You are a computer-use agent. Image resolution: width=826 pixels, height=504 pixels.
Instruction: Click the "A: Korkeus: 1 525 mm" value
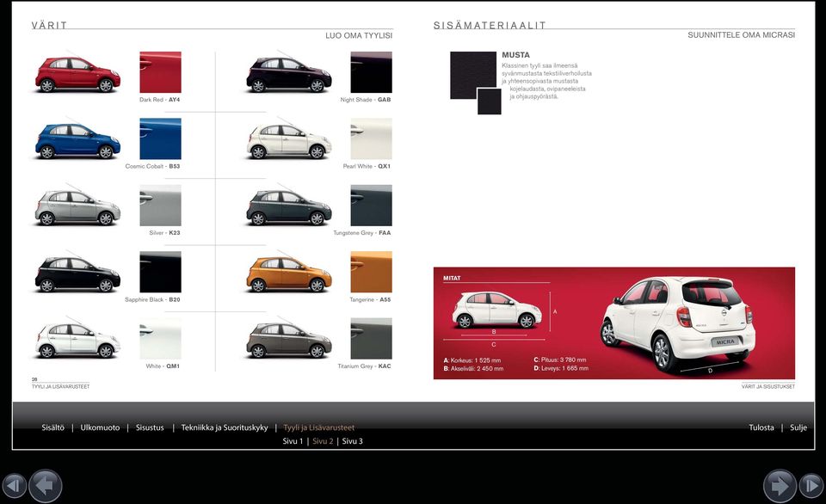[x=472, y=360]
